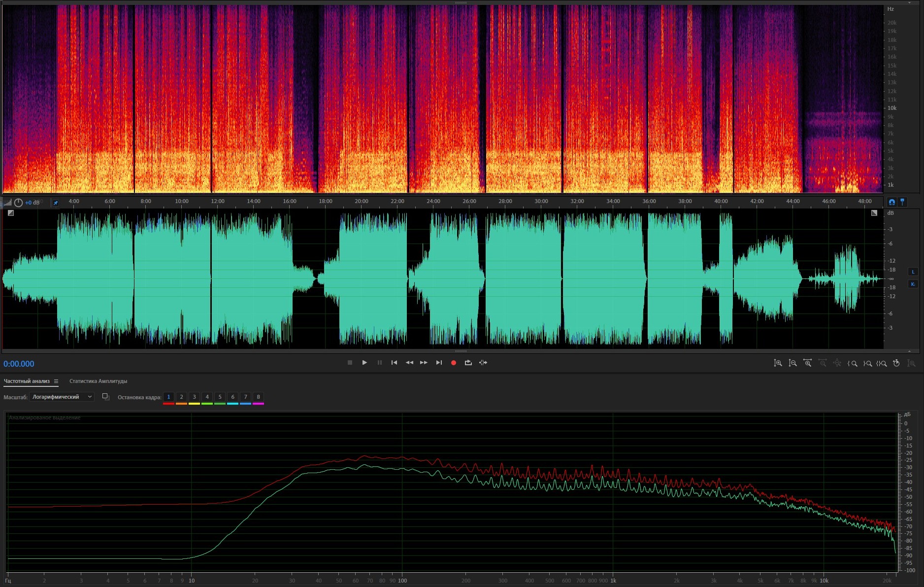Toggle the left channel L button
Image resolution: width=924 pixels, height=587 pixels.
[x=913, y=272]
